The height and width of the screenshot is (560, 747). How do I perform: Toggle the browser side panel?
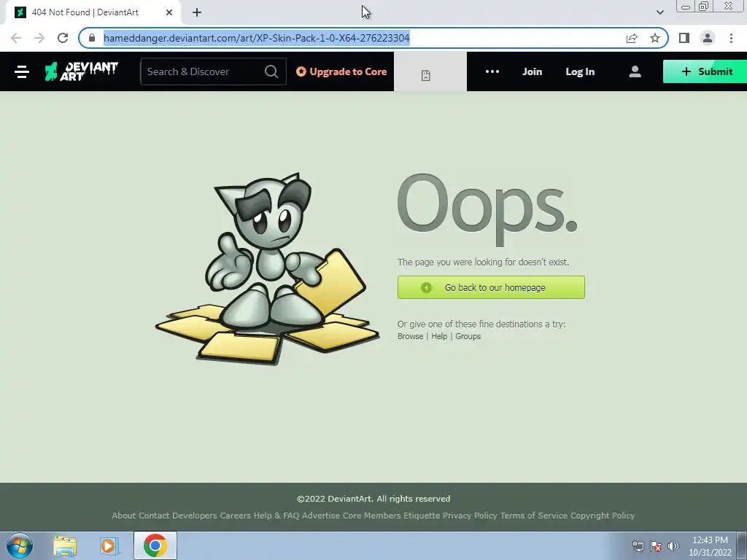pyautogui.click(x=684, y=38)
